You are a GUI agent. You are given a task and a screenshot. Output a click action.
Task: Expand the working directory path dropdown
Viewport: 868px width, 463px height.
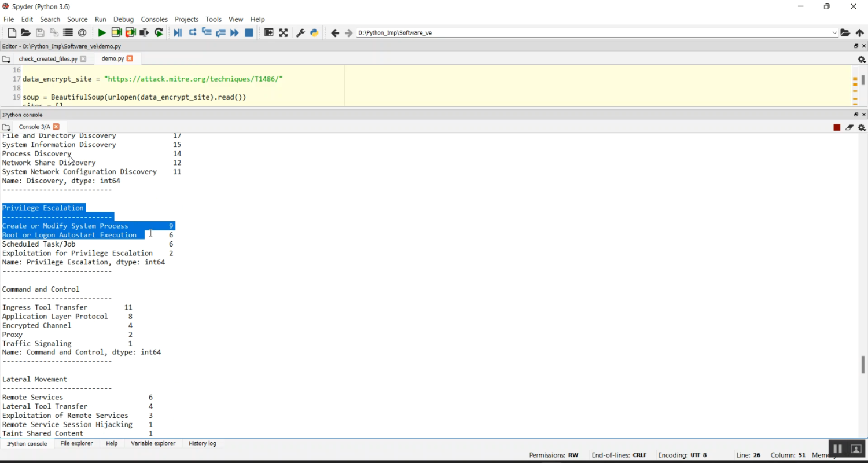coord(834,33)
